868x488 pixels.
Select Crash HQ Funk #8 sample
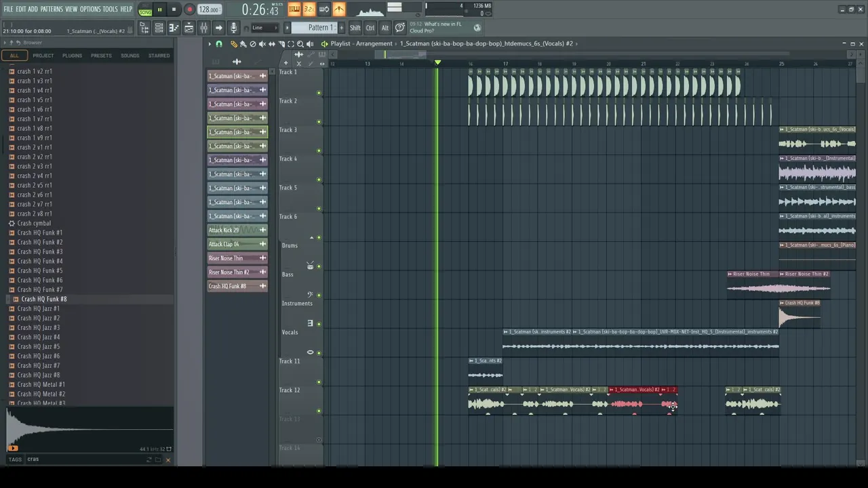point(44,299)
